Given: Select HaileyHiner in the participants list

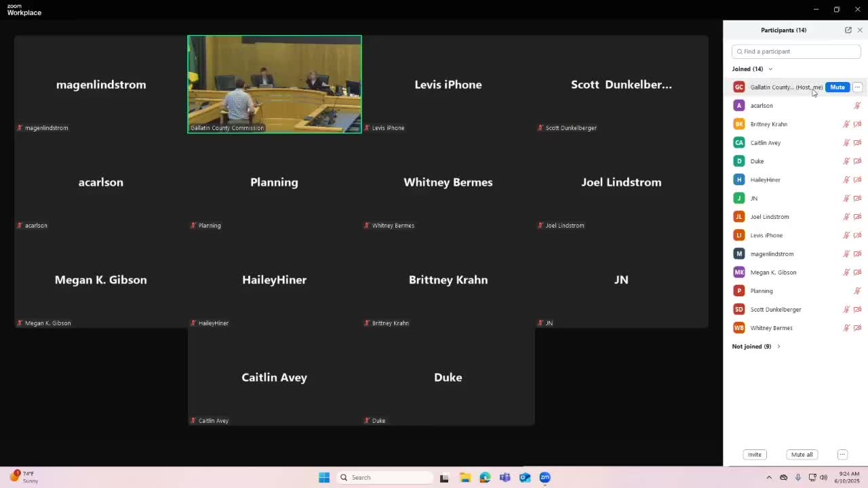Looking at the screenshot, I should point(765,180).
